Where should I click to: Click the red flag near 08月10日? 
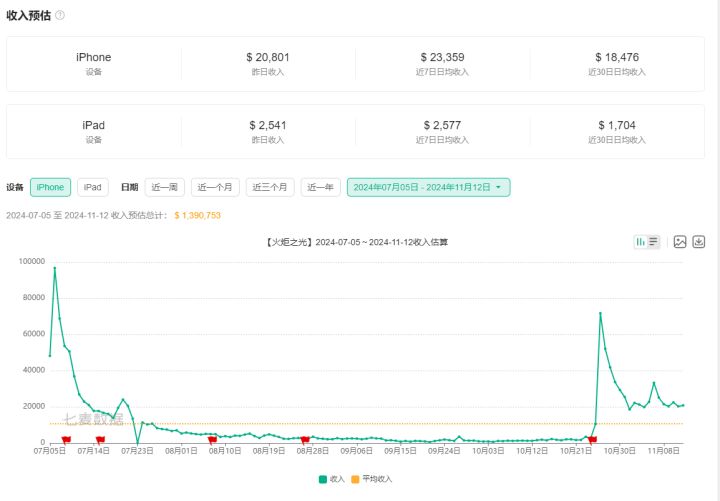212,440
